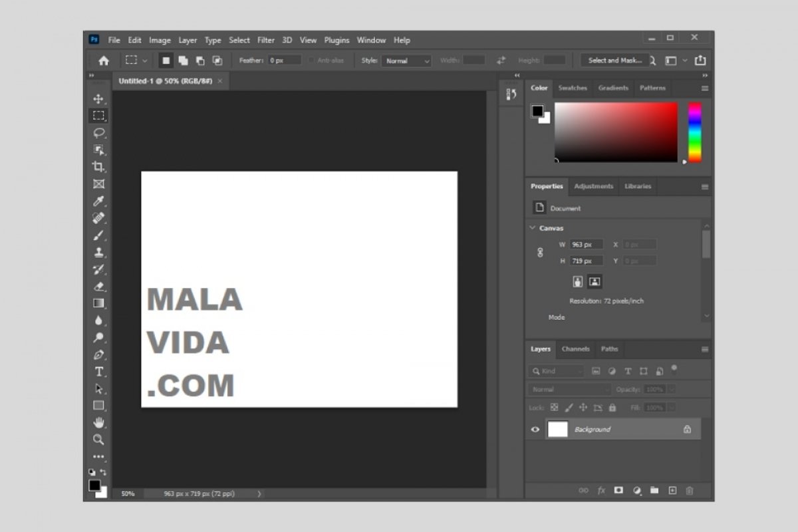This screenshot has height=532, width=798.
Task: Open the tool preset picker arrow
Action: pos(145,61)
